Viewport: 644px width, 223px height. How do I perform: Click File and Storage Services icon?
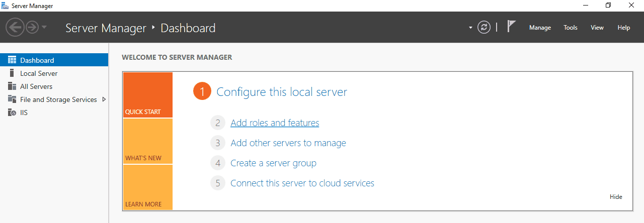coord(12,99)
